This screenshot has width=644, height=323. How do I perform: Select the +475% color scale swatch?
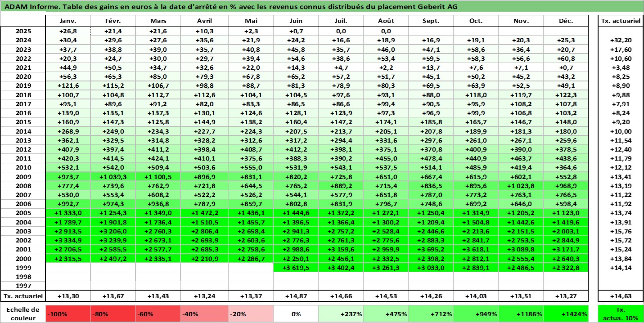click(386, 314)
